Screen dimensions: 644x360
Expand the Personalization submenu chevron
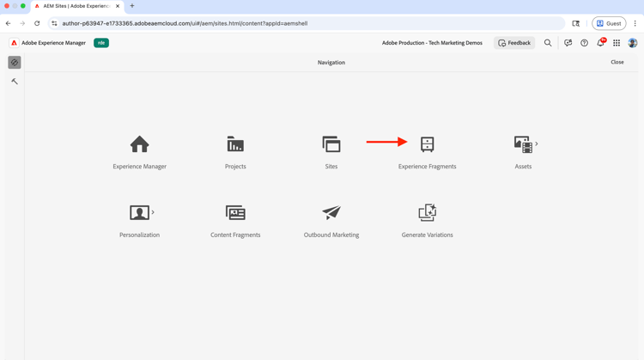(153, 212)
